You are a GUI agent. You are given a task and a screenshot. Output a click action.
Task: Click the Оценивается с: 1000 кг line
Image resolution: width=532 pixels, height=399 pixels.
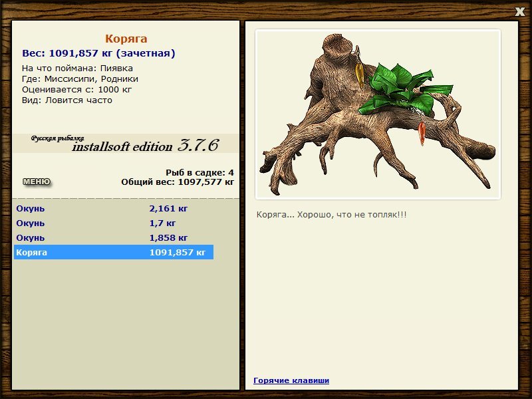(x=76, y=90)
